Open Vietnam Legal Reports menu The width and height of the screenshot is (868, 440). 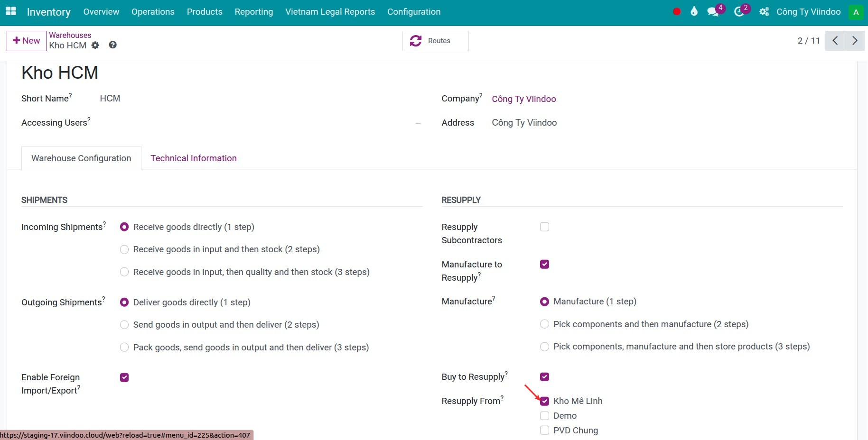330,12
